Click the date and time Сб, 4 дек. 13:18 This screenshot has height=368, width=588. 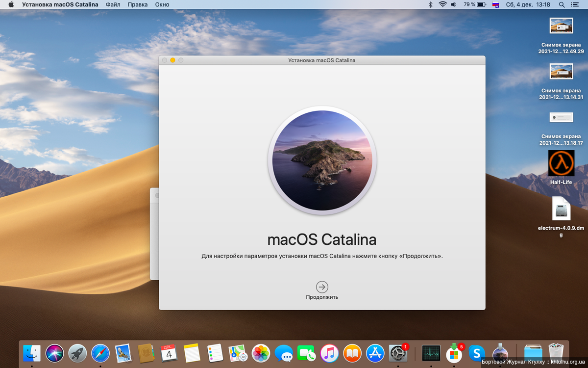528,4
